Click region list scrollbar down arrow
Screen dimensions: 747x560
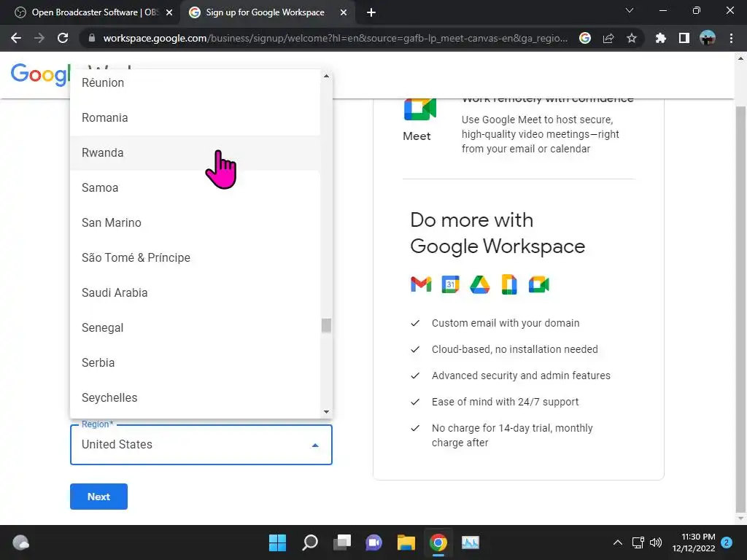click(326, 412)
